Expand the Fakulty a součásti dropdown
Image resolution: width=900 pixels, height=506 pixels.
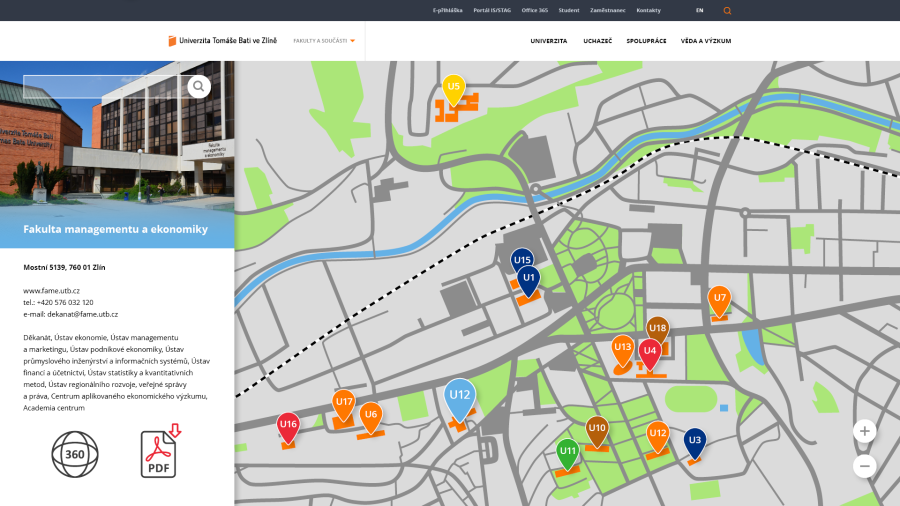click(x=324, y=41)
